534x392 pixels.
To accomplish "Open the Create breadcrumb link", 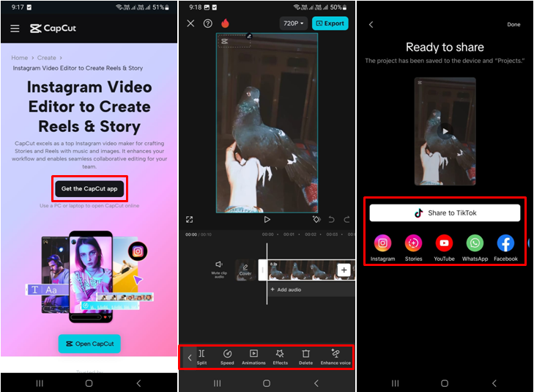I will point(46,58).
